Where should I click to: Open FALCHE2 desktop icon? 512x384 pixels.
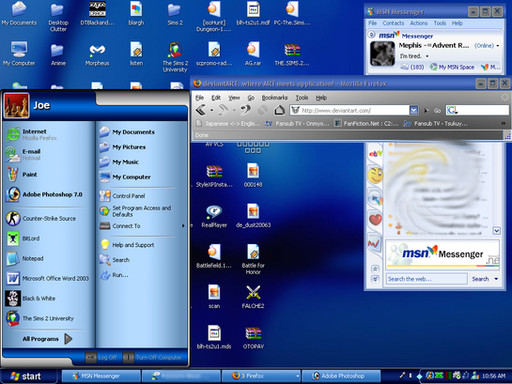(253, 297)
